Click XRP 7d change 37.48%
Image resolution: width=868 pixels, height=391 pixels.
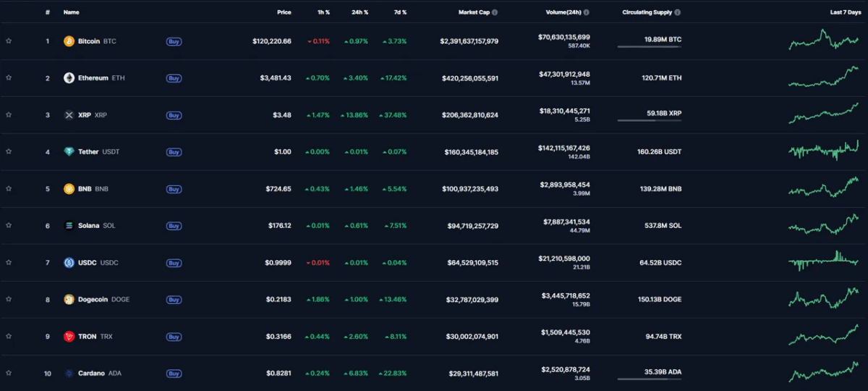pyautogui.click(x=394, y=115)
